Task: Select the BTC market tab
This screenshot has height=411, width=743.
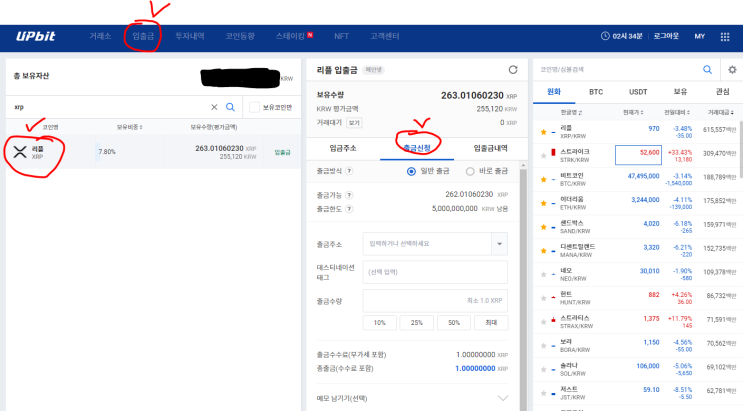Action: pos(596,92)
